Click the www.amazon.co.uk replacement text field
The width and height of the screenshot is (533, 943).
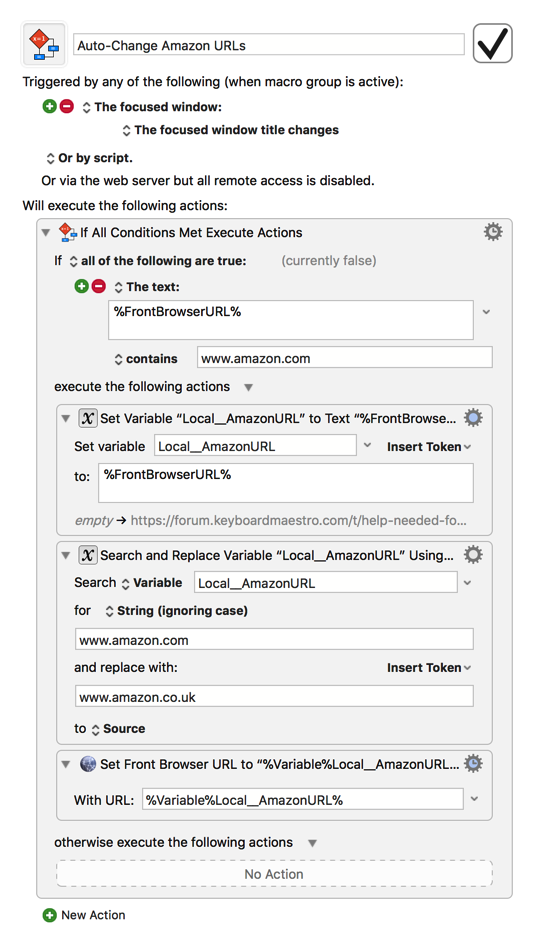(x=274, y=696)
